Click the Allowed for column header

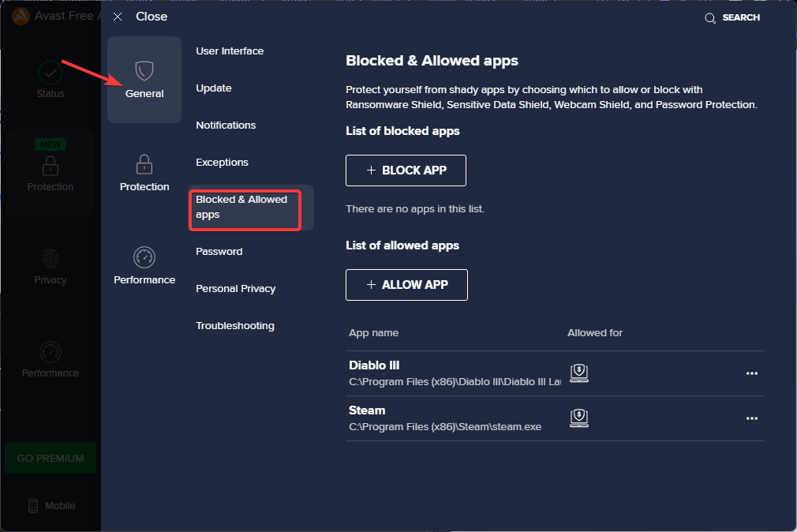[x=595, y=332]
